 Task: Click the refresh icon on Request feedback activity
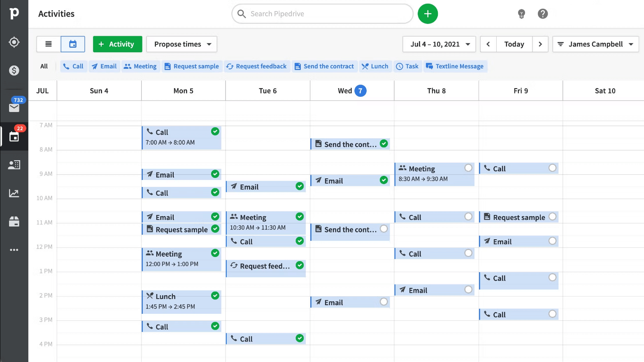(x=234, y=265)
